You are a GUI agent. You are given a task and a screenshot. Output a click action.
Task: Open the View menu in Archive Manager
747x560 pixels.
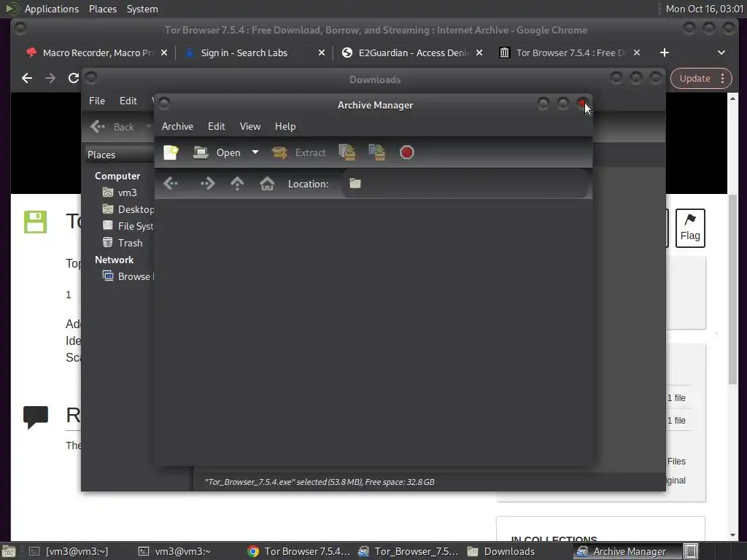coord(250,126)
